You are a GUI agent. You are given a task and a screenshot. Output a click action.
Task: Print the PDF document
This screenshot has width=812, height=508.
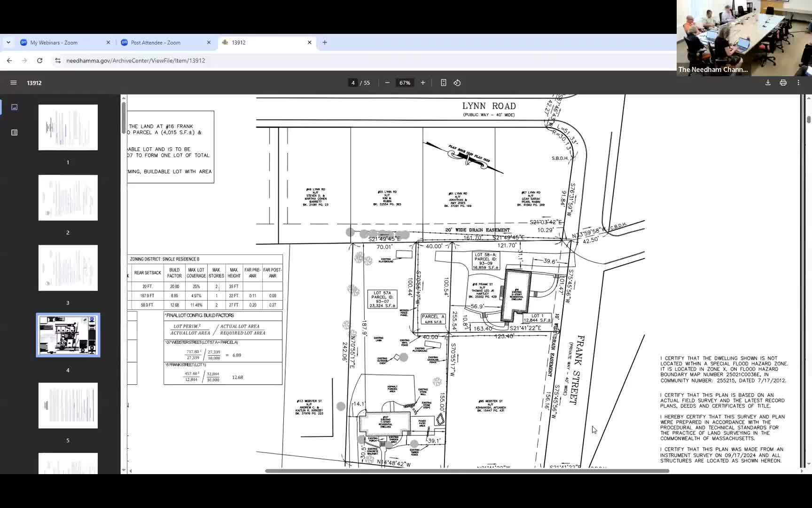tap(783, 83)
